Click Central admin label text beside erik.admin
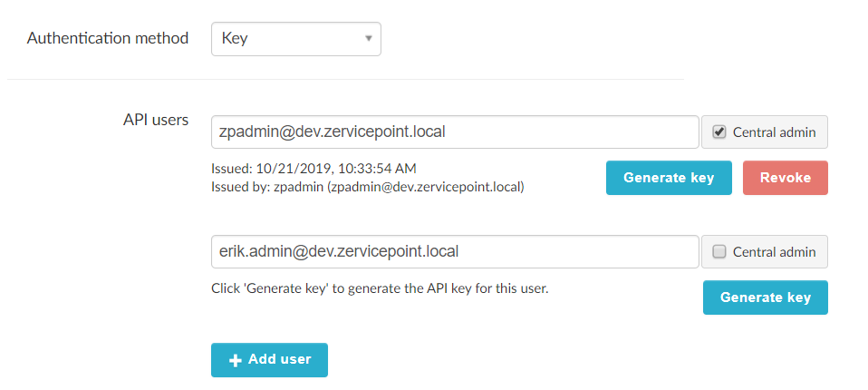The height and width of the screenshot is (390, 868). click(774, 252)
